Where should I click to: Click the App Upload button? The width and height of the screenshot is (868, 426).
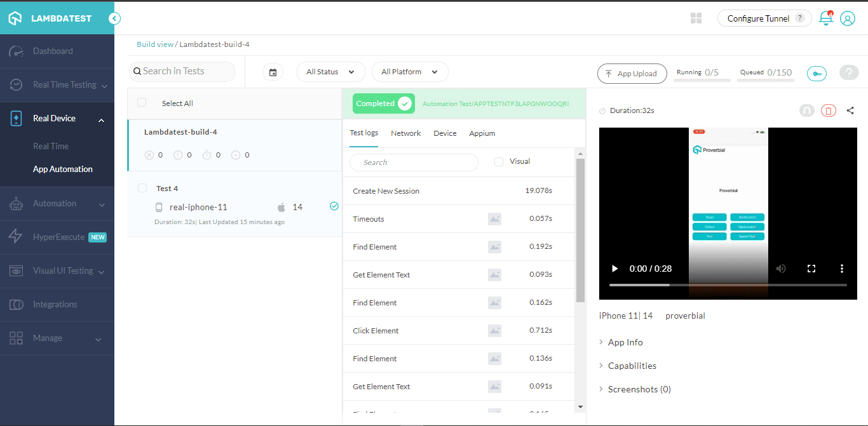[x=632, y=74]
